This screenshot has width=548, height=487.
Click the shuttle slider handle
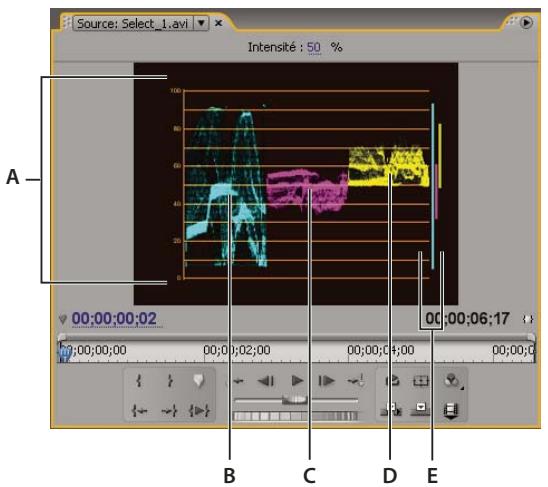[294, 399]
